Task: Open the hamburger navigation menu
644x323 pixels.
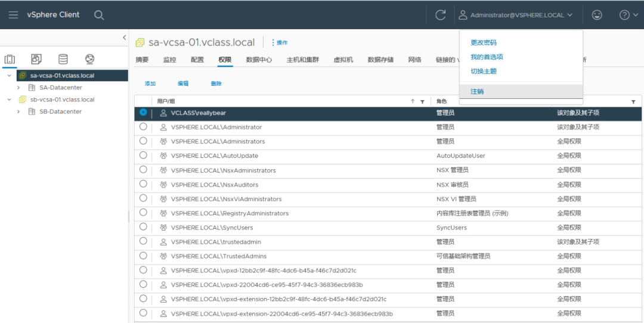Action: tap(13, 15)
